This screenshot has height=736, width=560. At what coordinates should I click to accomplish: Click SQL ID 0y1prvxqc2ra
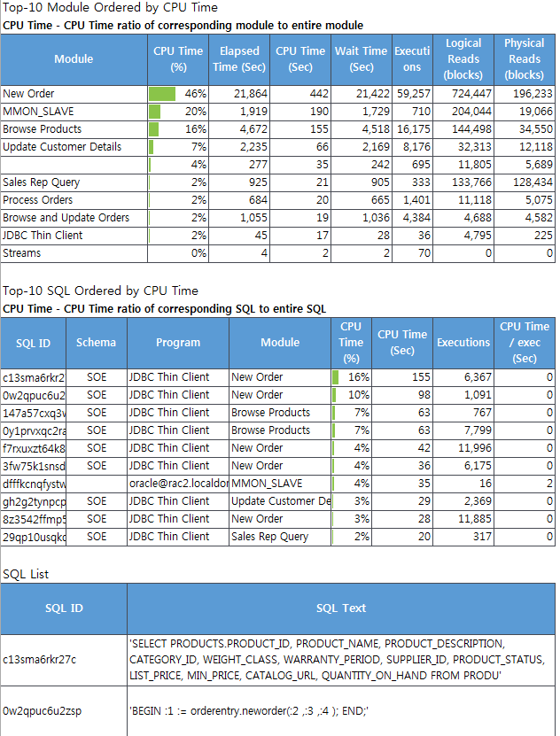click(x=34, y=430)
